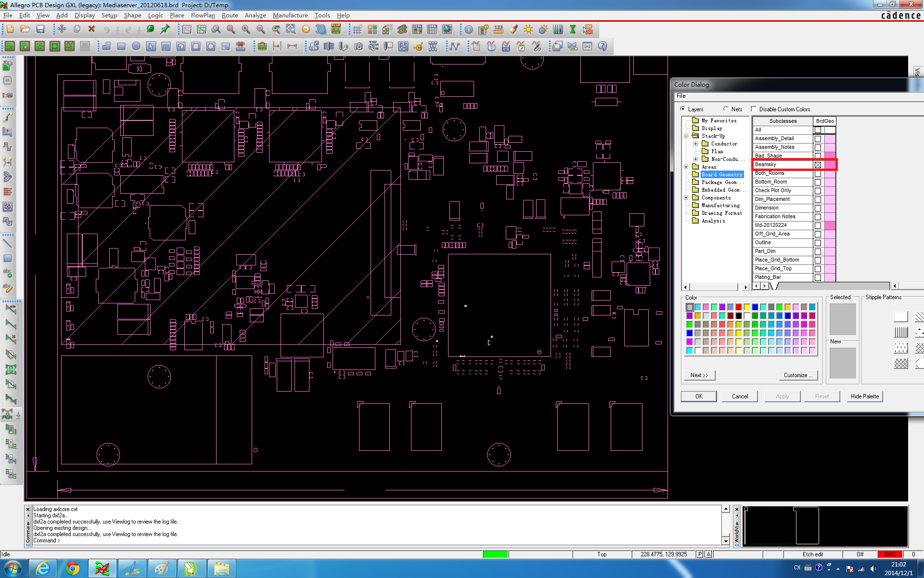Screen dimensions: 924x578
Task: Check the Both_Rooms visibility checkbox
Action: (x=818, y=173)
